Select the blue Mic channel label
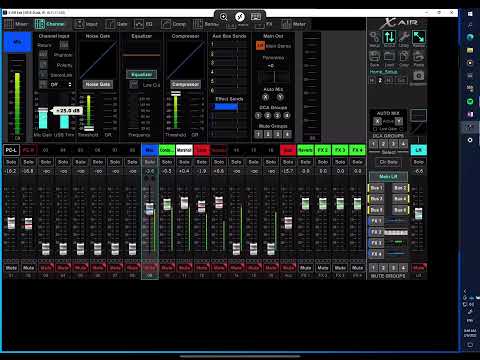The width and height of the screenshot is (480, 360). 150,150
